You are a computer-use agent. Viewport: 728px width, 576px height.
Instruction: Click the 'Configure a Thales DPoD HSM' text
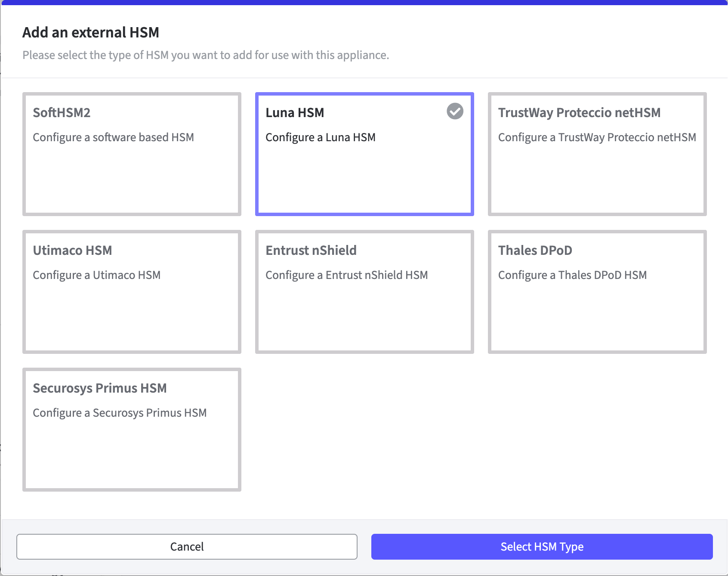[572, 275]
